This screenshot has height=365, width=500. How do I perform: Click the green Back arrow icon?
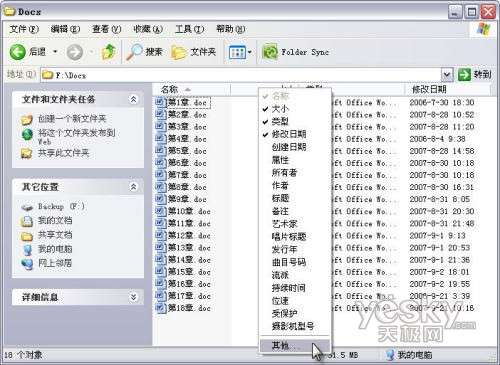(x=18, y=52)
